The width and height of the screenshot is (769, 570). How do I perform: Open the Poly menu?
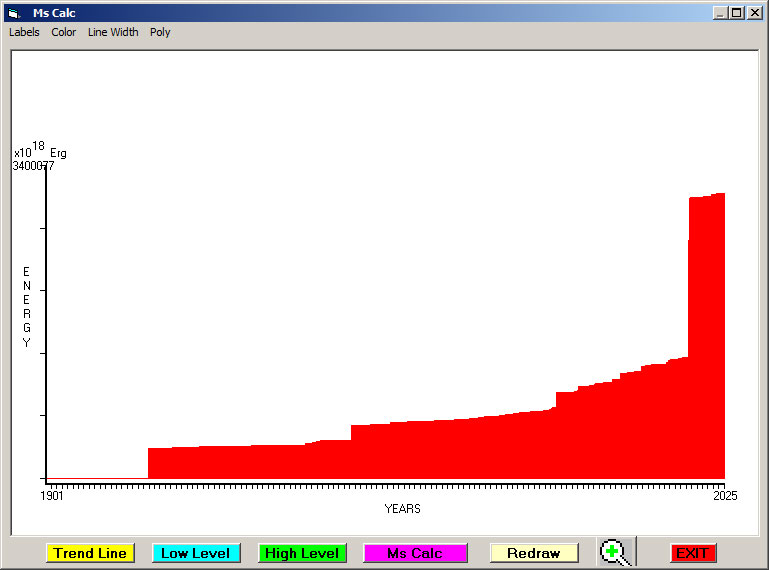(x=160, y=32)
